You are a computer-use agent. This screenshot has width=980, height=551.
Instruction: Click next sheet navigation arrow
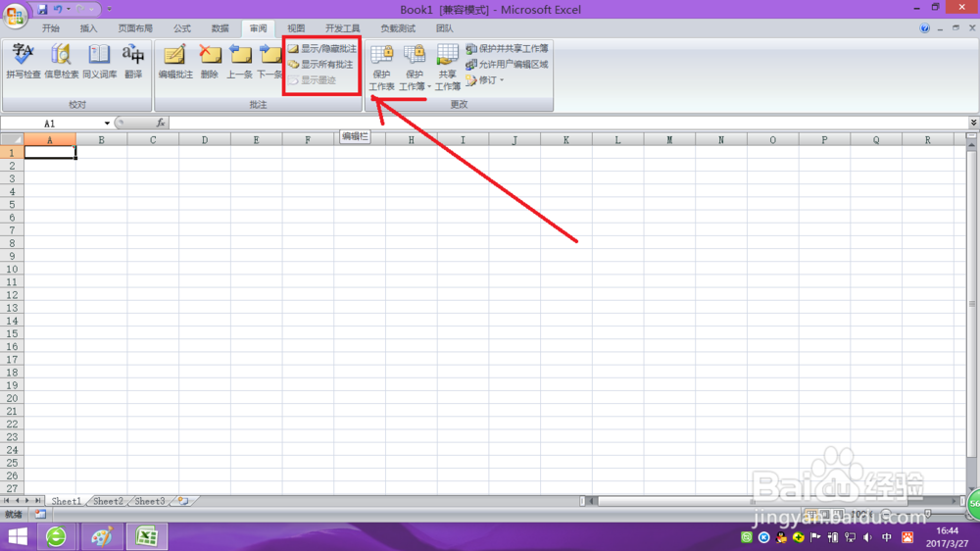click(27, 501)
